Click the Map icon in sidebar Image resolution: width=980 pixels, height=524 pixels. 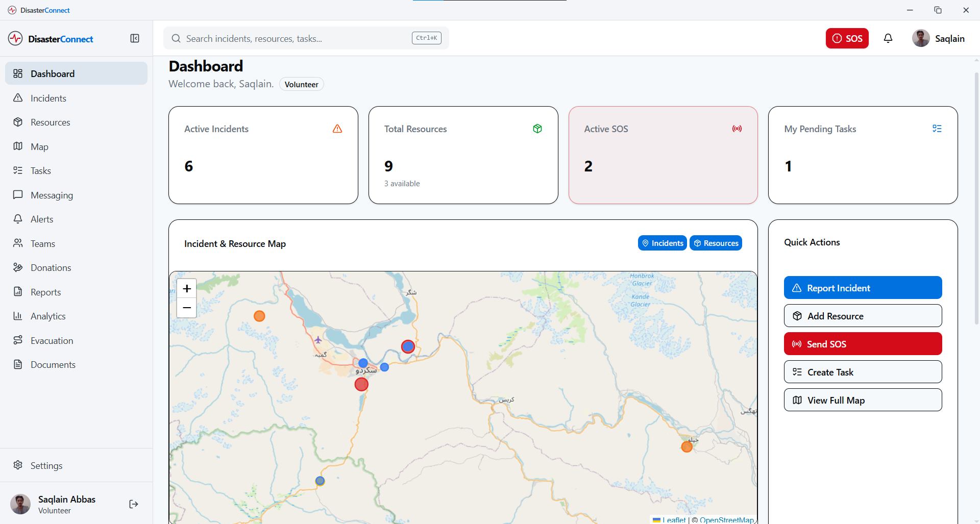coord(18,146)
